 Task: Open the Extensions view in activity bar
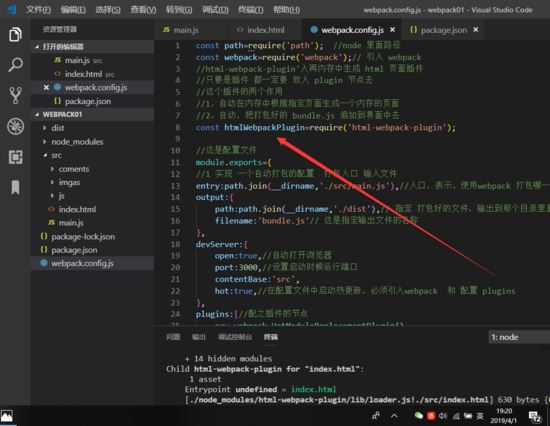pos(15,157)
